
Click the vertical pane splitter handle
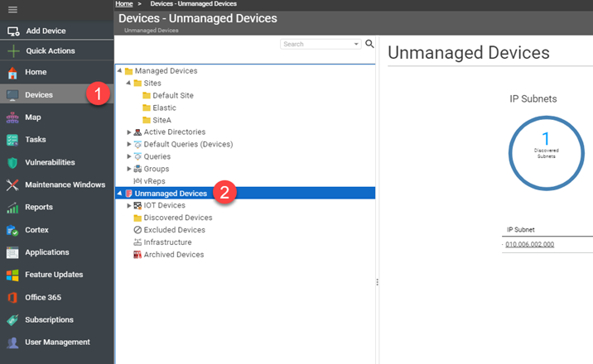[377, 282]
